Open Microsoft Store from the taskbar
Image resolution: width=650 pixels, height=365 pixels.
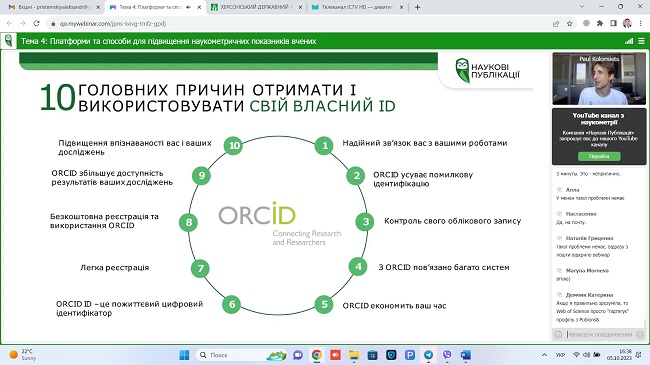(x=373, y=355)
